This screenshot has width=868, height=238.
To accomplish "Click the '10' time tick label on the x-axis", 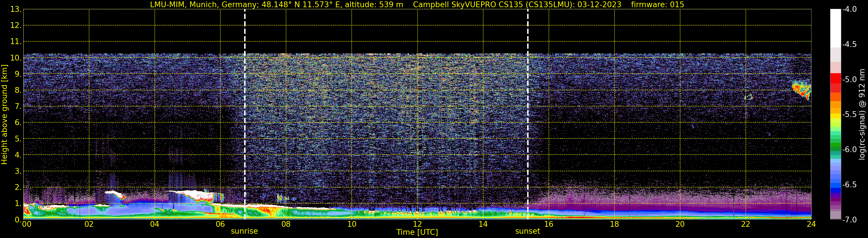I will click(352, 224).
